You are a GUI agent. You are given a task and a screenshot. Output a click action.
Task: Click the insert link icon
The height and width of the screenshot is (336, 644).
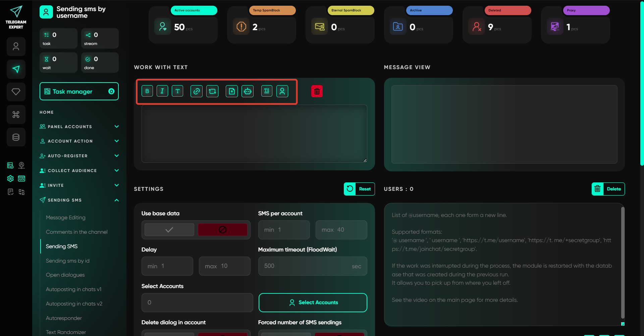coord(197,91)
